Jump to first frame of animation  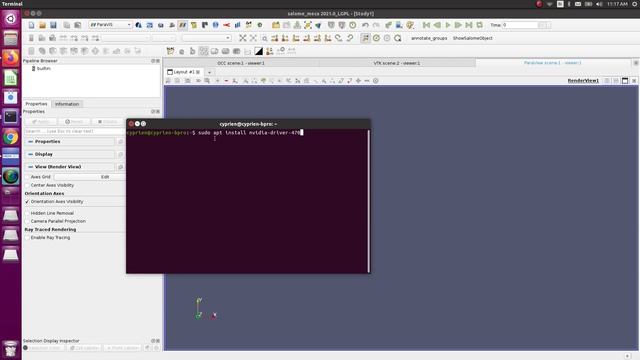click(x=426, y=25)
